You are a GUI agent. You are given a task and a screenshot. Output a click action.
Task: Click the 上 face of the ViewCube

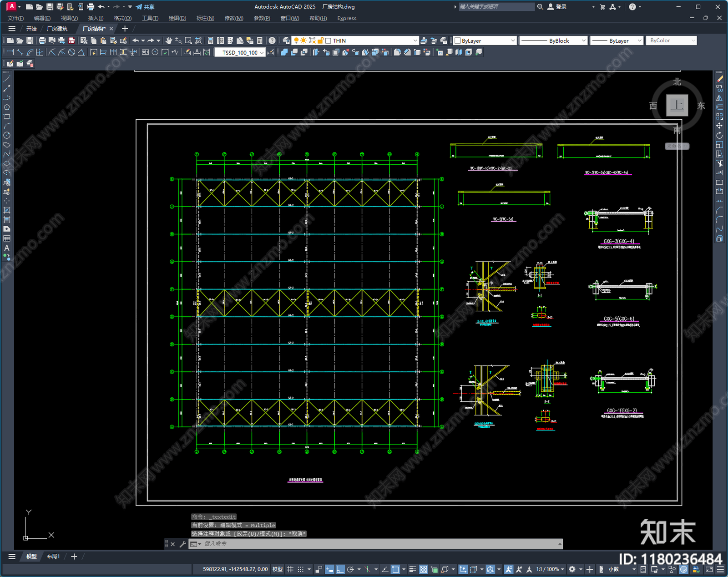coord(677,105)
